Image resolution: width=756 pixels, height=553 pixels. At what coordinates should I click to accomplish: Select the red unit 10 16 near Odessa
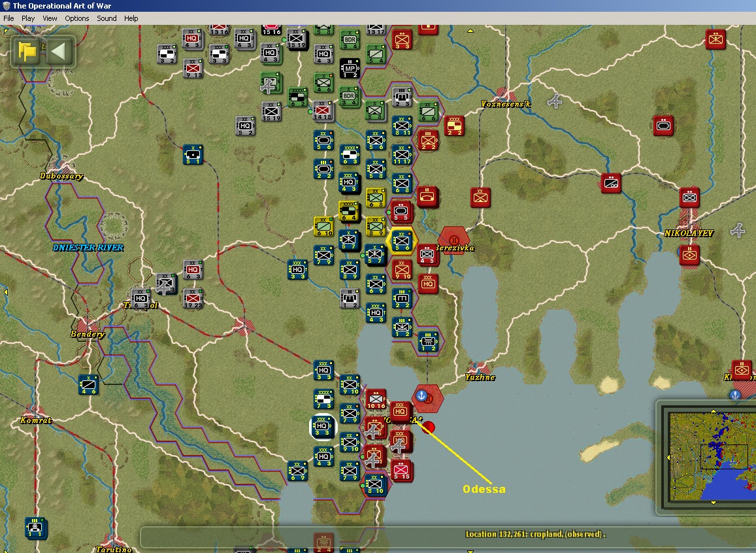376,399
